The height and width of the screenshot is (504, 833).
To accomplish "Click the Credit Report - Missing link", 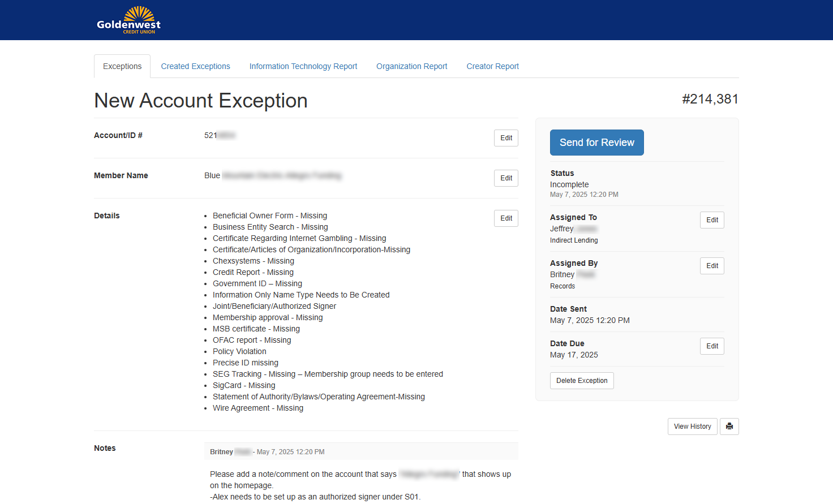I will tap(253, 272).
